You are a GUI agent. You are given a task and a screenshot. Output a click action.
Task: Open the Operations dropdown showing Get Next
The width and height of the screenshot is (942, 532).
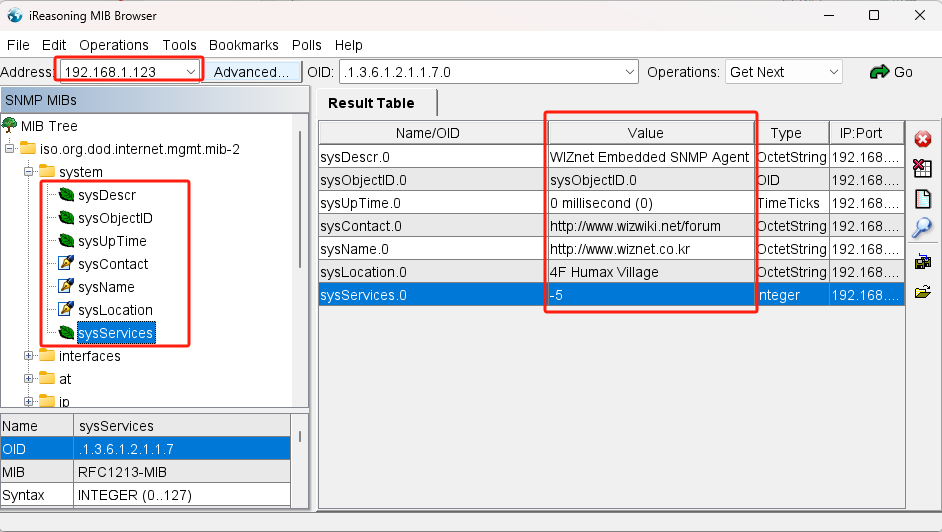[x=833, y=72]
